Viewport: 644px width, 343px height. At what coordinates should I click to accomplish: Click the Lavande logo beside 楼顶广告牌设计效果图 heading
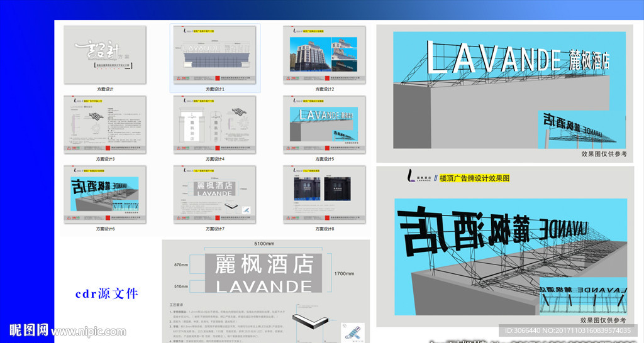pos(419,177)
